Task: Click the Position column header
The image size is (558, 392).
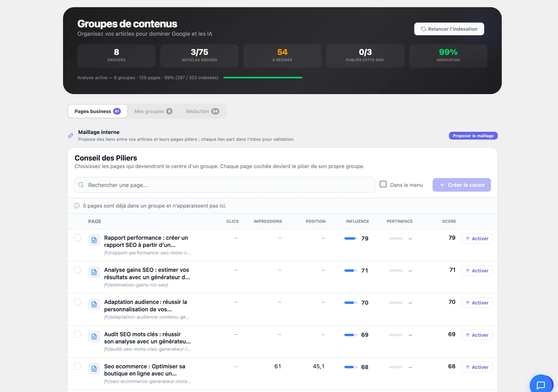Action: (315, 221)
